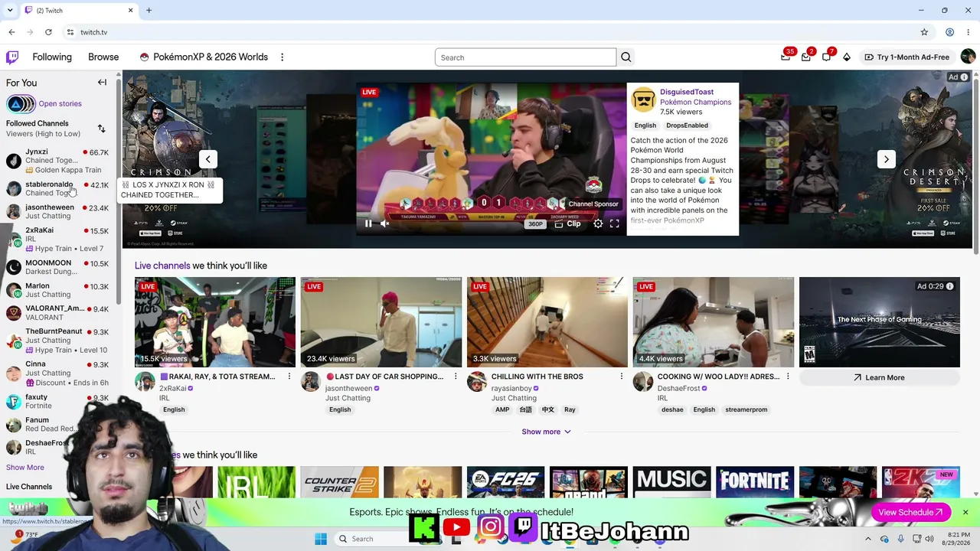This screenshot has width=980, height=551.
Task: Click the Live channels heading link
Action: (x=162, y=266)
